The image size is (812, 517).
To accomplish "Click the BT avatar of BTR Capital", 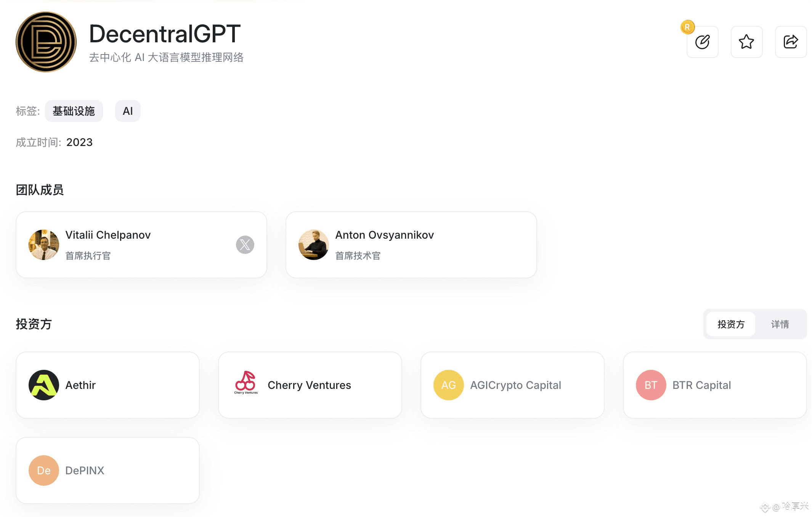I will tap(651, 385).
